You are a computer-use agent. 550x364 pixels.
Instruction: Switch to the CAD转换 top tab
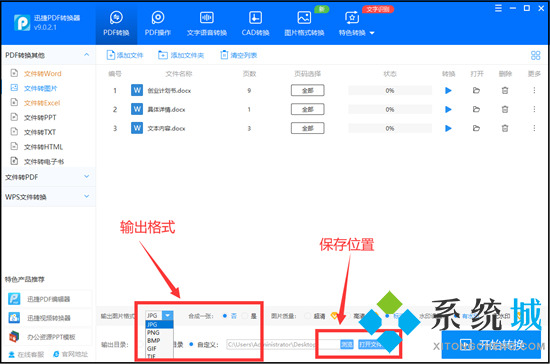click(255, 24)
